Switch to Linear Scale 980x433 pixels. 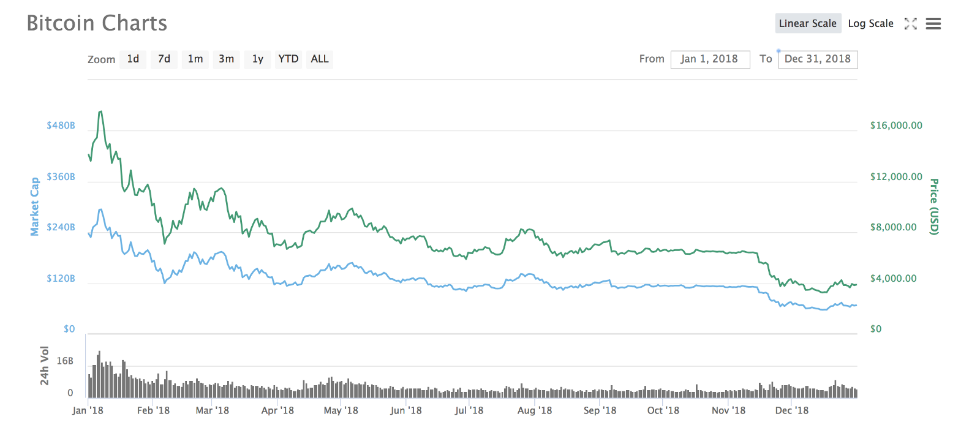pyautogui.click(x=807, y=23)
